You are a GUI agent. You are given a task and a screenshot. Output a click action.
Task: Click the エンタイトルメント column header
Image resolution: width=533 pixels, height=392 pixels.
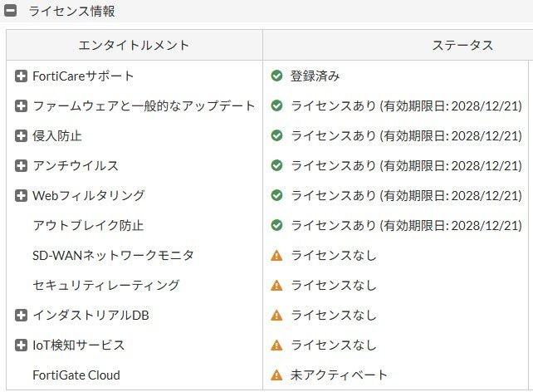coord(134,46)
